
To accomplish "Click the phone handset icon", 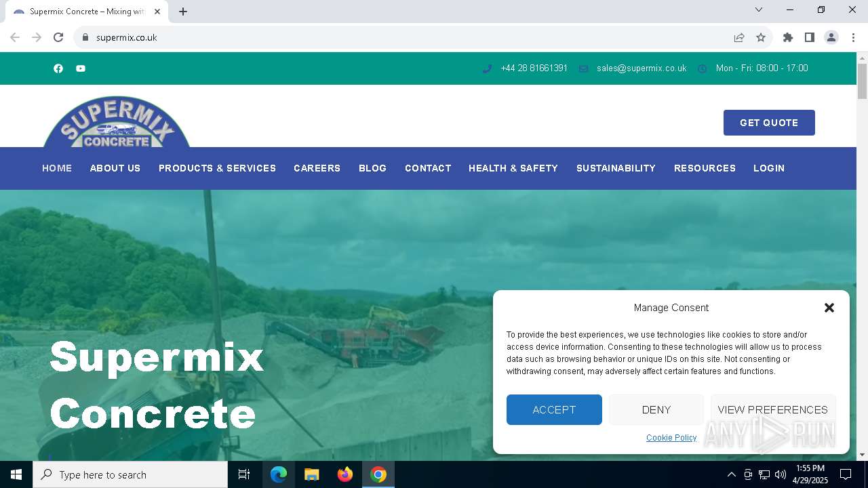I will 487,68.
